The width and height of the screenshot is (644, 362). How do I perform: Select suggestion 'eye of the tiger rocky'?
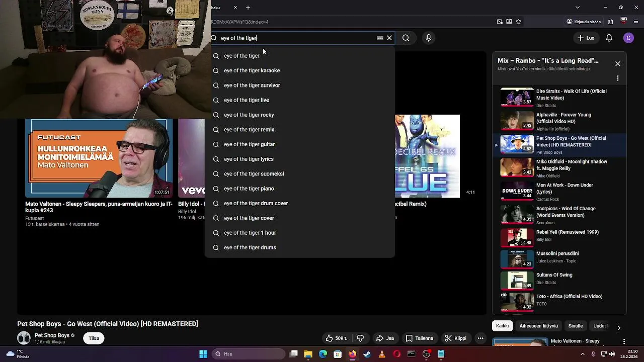(x=299, y=115)
